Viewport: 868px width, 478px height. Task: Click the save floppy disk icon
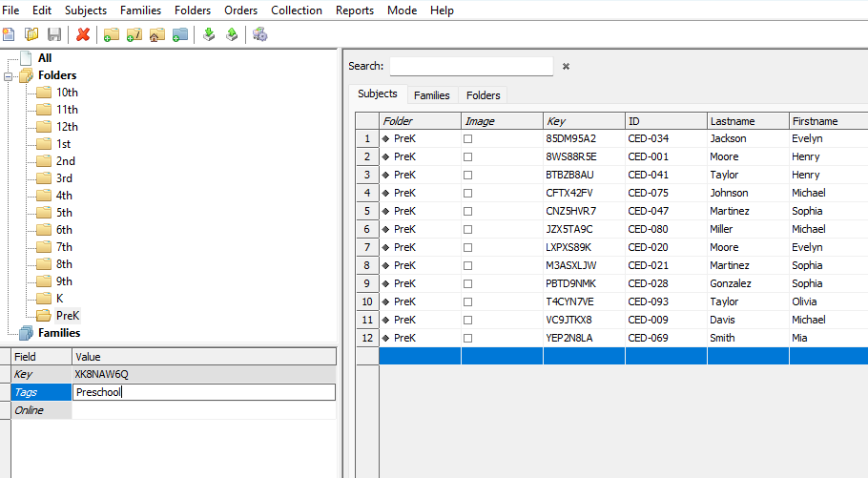(54, 34)
